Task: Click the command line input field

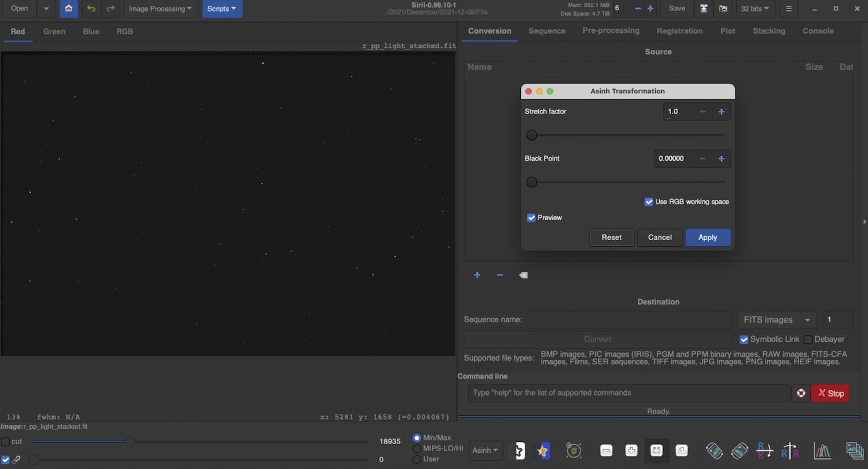Action: pos(629,393)
